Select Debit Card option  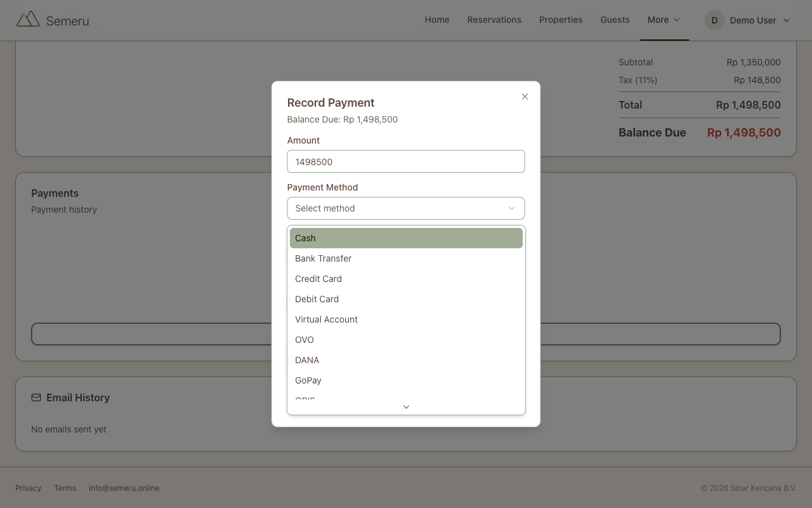[406, 299]
